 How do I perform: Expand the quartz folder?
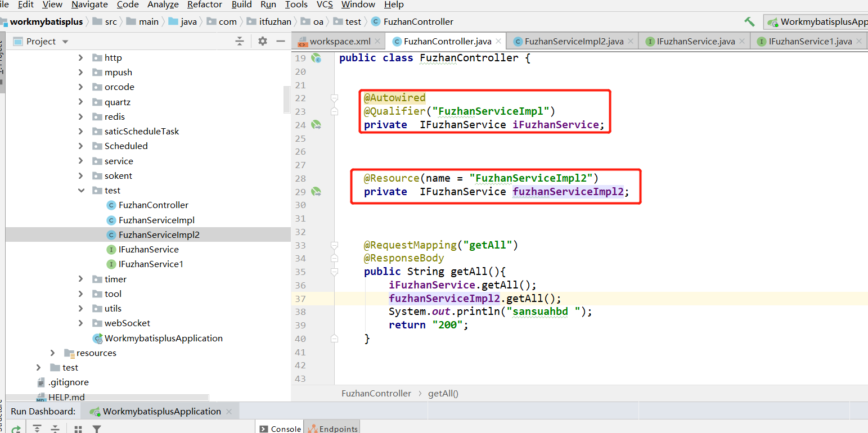[x=80, y=102]
